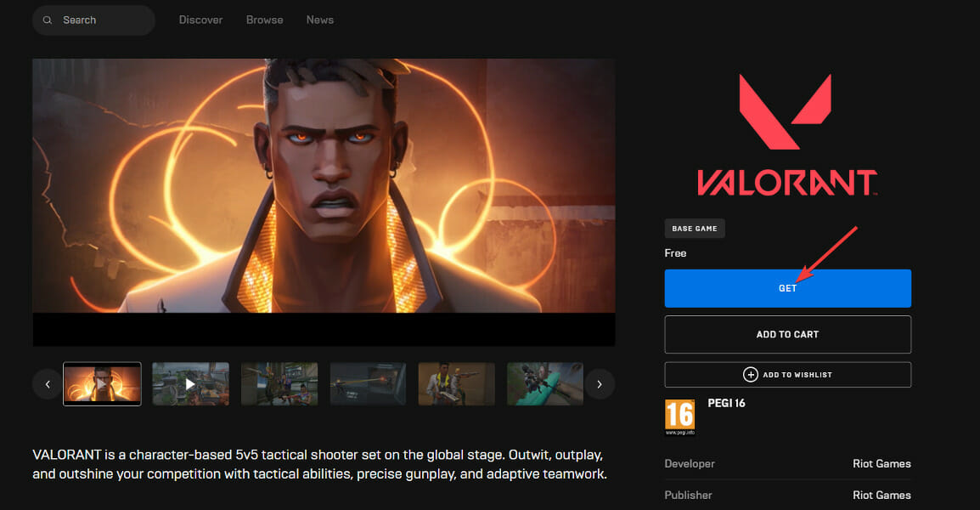Click the red VALORANT V logo
Screen dimensions: 980x510
(x=786, y=110)
